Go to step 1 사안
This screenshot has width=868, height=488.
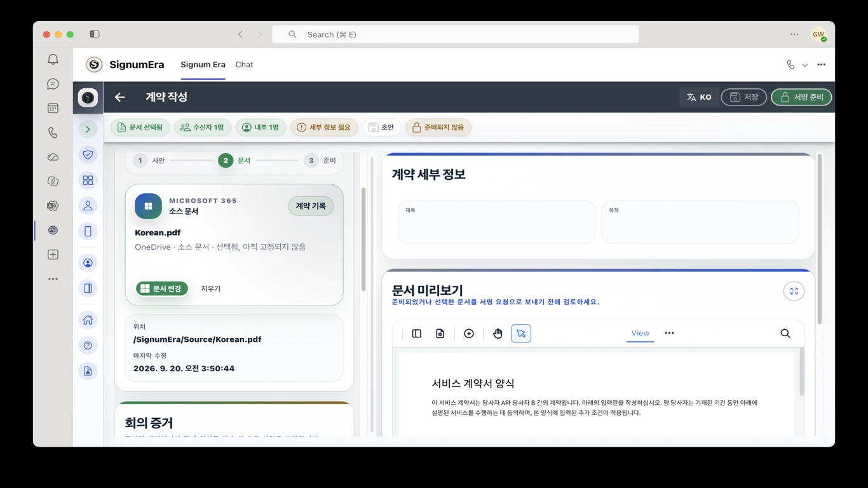pos(149,161)
